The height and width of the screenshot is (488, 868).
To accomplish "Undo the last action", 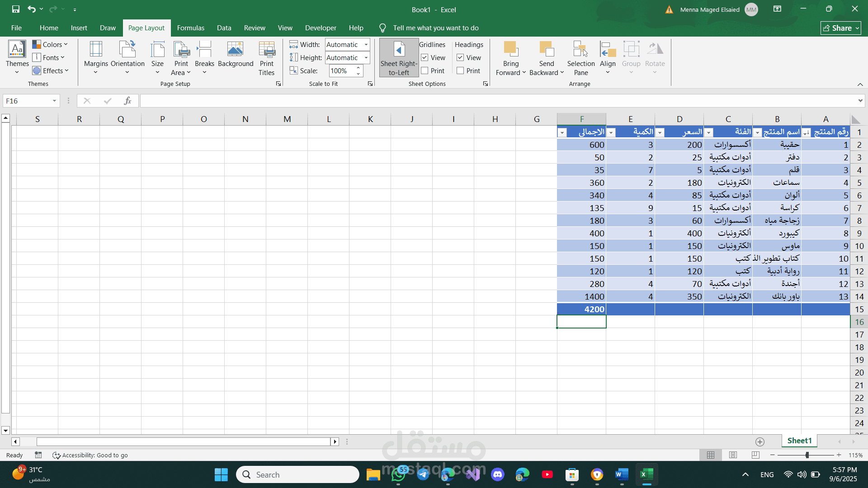I will point(31,9).
